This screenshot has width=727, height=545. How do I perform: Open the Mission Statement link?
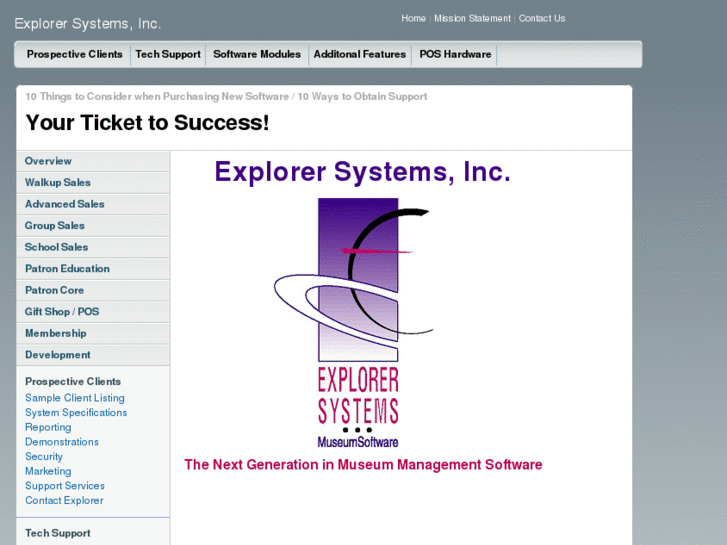click(x=472, y=19)
